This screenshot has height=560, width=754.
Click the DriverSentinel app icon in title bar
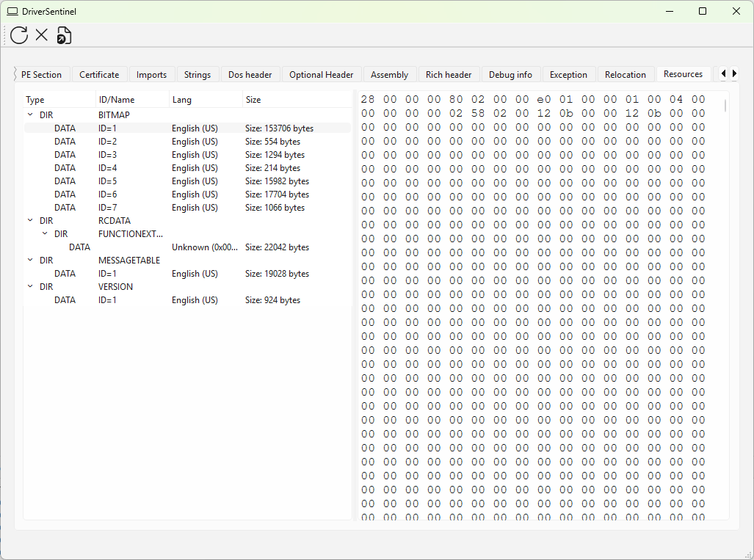pyautogui.click(x=12, y=11)
